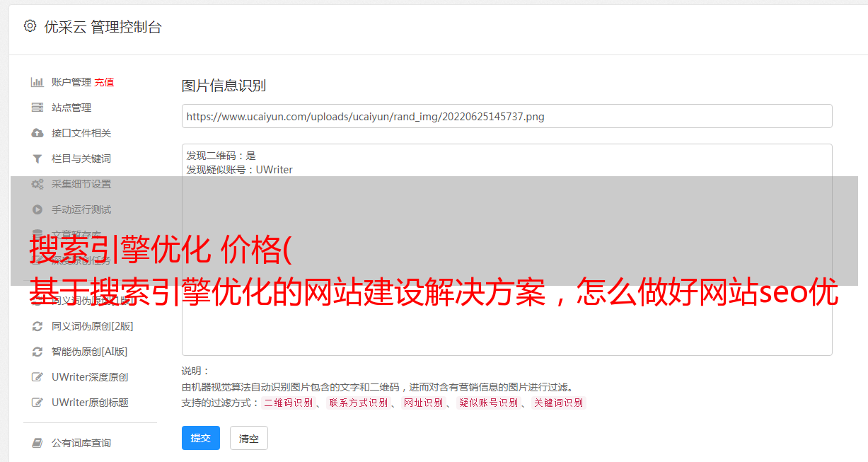Open the 智能伪原创[AI版] menu item
This screenshot has height=462, width=868.
click(x=89, y=352)
